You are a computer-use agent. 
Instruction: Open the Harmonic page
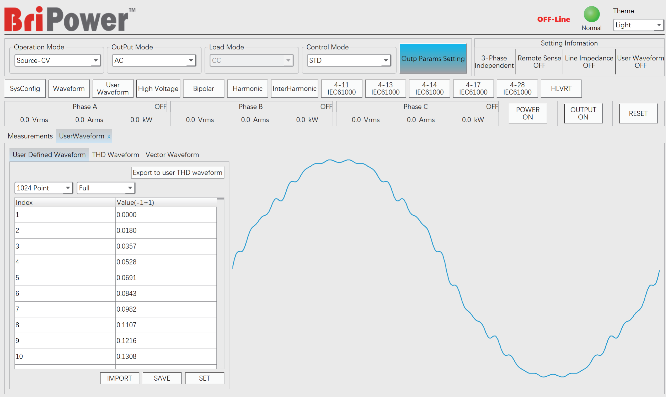point(247,88)
